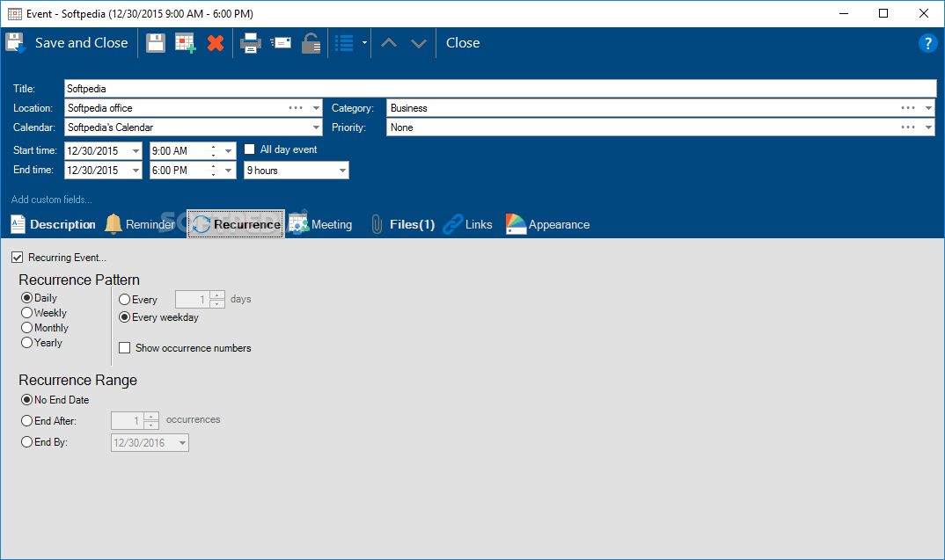Screen dimensions: 945x560
Task: Open the End time date picker
Action: (136, 171)
